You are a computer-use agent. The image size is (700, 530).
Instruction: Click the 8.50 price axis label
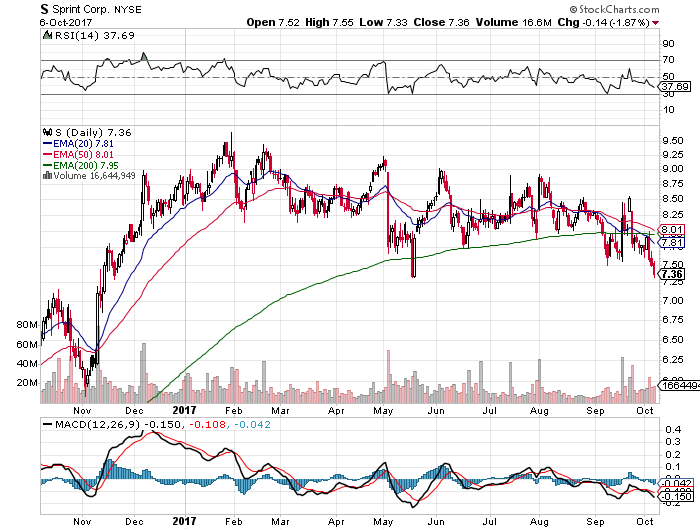(673, 199)
